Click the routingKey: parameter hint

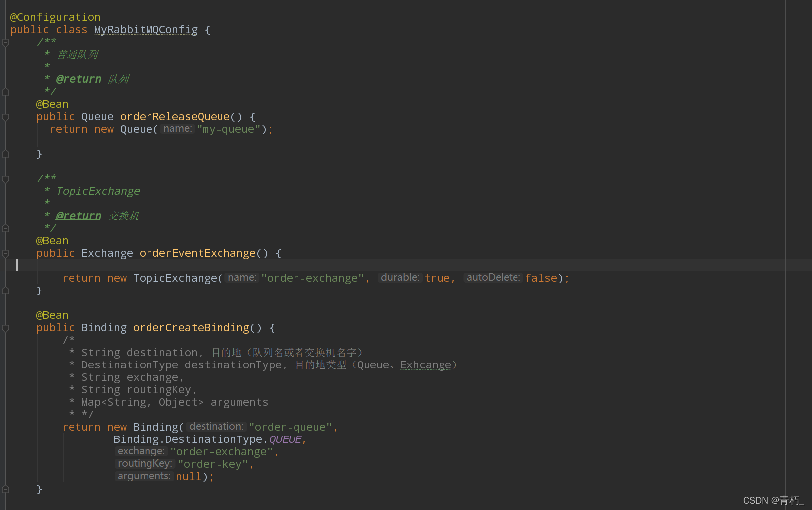145,464
